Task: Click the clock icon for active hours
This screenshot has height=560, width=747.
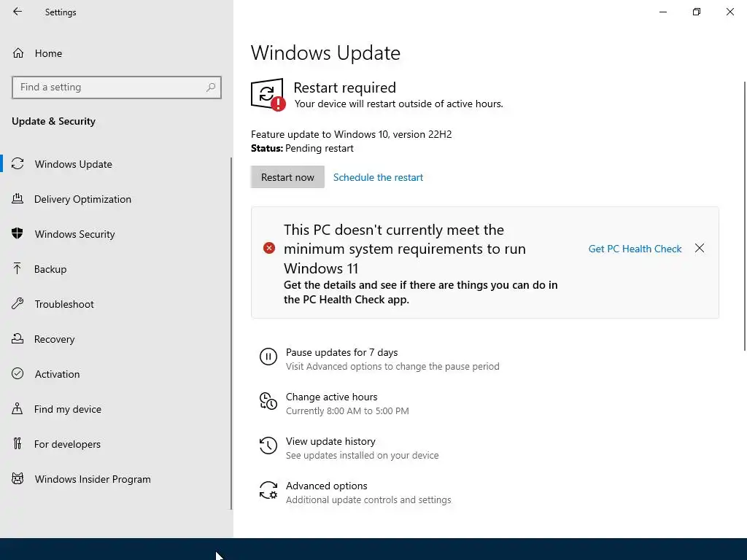Action: pos(268,401)
